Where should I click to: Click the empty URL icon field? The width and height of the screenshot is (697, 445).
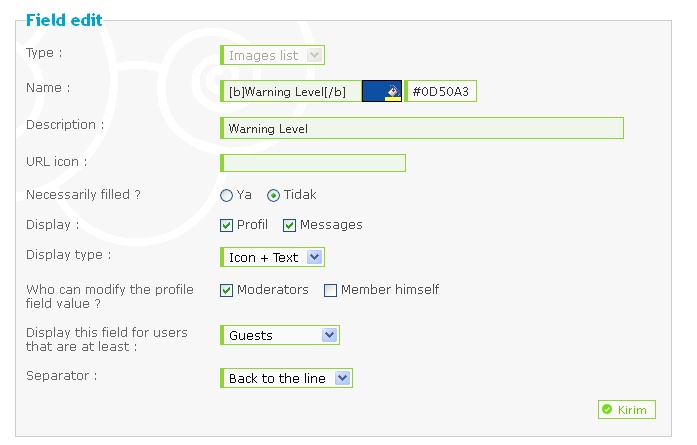313,163
